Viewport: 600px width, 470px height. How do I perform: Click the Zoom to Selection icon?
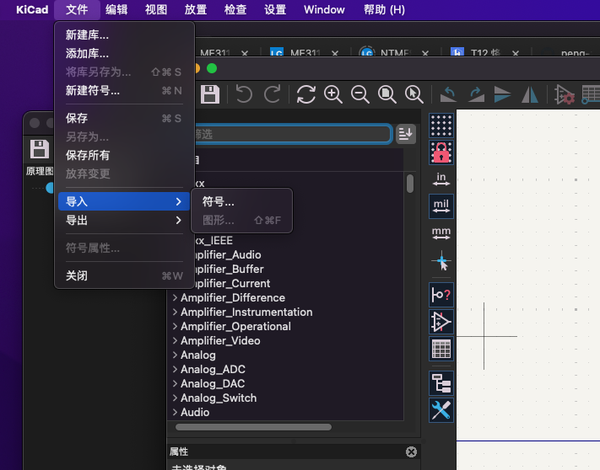[x=414, y=94]
